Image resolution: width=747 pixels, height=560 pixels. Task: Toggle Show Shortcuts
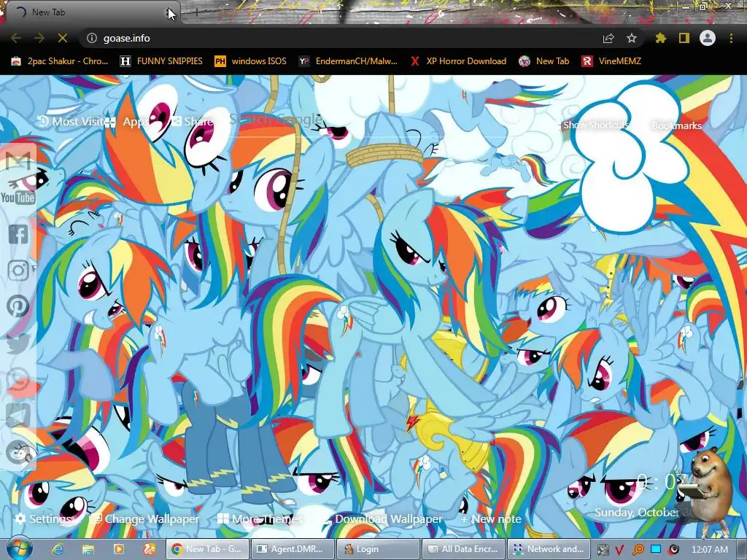pos(595,125)
